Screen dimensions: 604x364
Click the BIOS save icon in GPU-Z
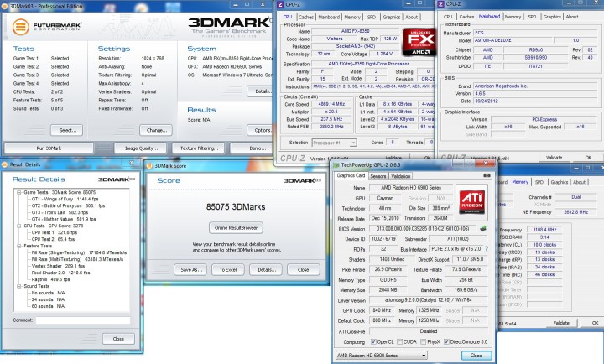tap(483, 228)
